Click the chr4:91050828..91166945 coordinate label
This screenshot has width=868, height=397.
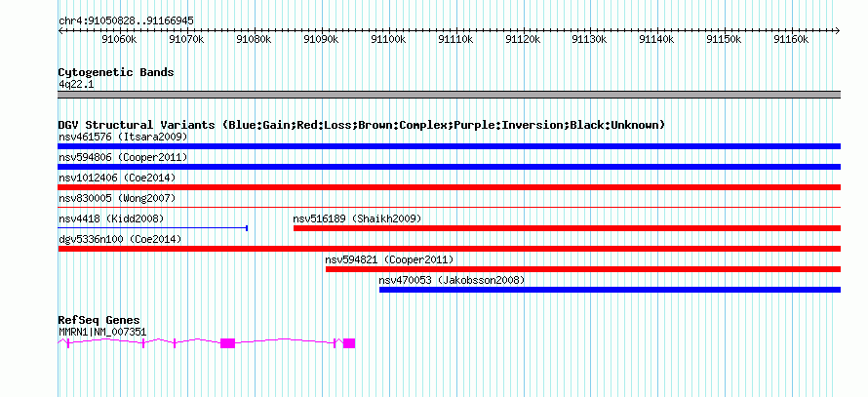pos(126,21)
